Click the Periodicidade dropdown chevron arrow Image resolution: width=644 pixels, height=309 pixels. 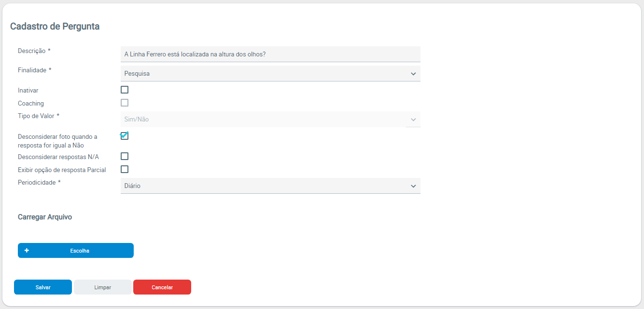tap(413, 186)
